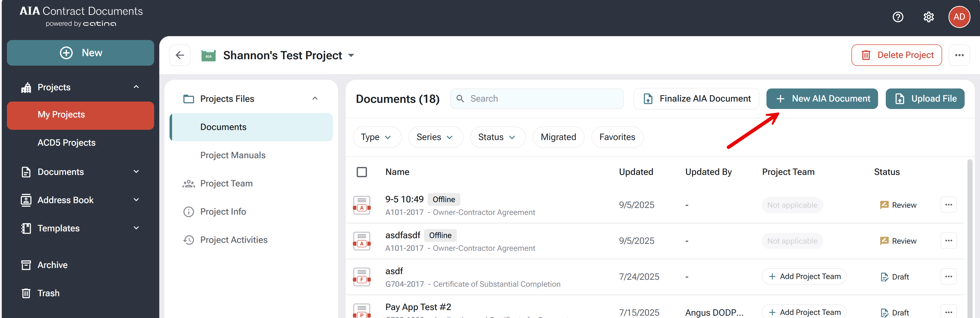980x318 pixels.
Task: Collapse the Projects Files section
Action: pyautogui.click(x=315, y=99)
